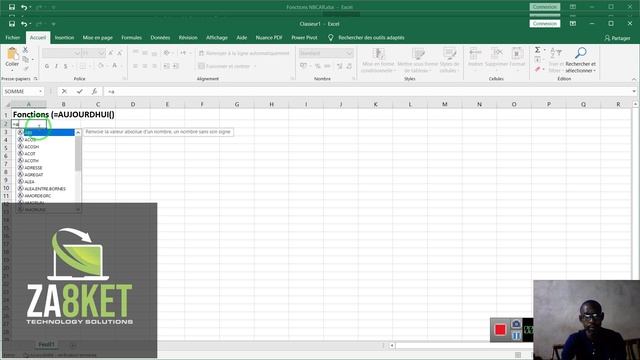Open Presse-papiers dialog launcher
640x360 pixels.
(x=36, y=79)
